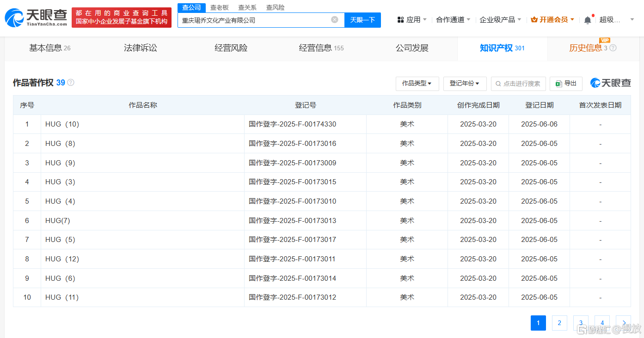Expand the 企业级产品 menu
The width and height of the screenshot is (644, 338).
(x=500, y=20)
